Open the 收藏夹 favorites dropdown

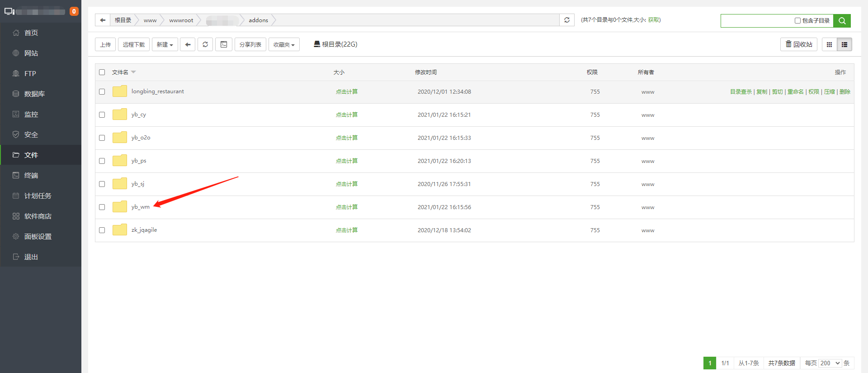[x=284, y=44]
